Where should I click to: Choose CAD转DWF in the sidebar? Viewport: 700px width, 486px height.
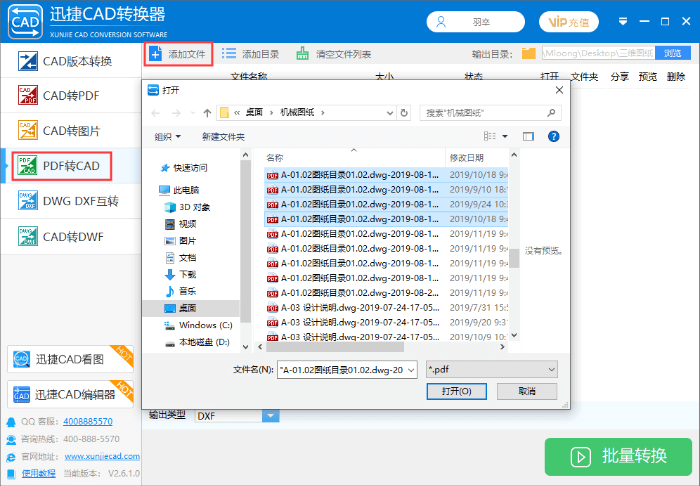tap(71, 237)
